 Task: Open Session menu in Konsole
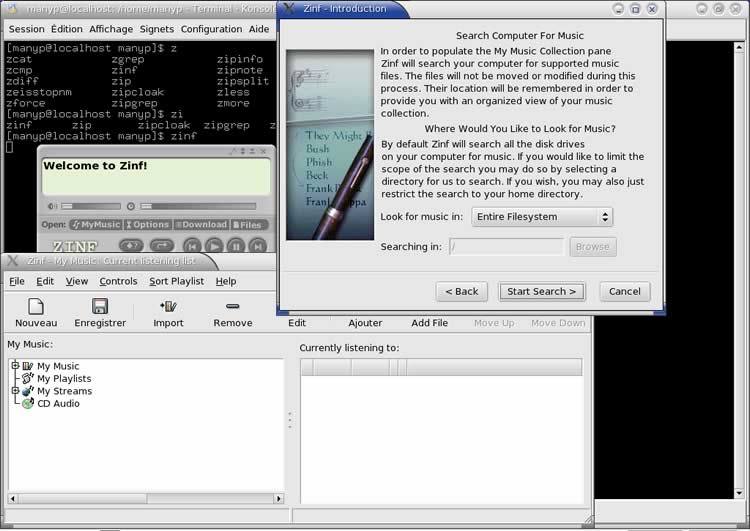click(26, 29)
